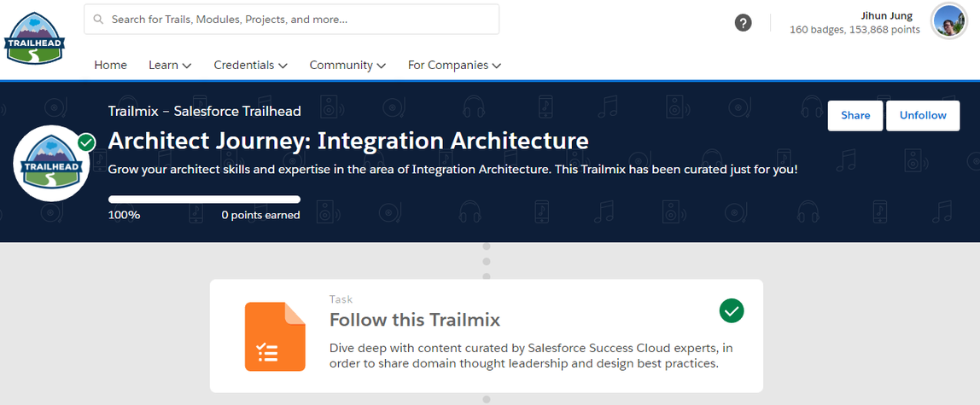
Task: Click the 0 points earned text
Action: coord(260,216)
